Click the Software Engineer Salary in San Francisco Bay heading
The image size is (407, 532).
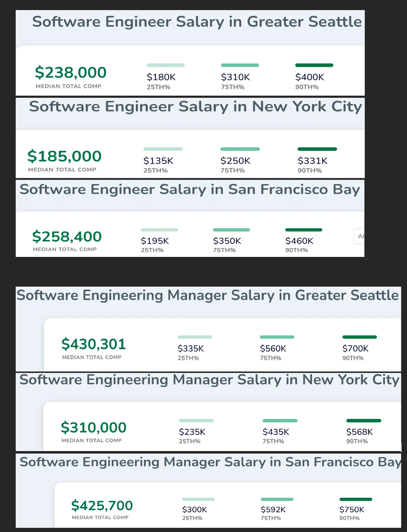pyautogui.click(x=190, y=189)
